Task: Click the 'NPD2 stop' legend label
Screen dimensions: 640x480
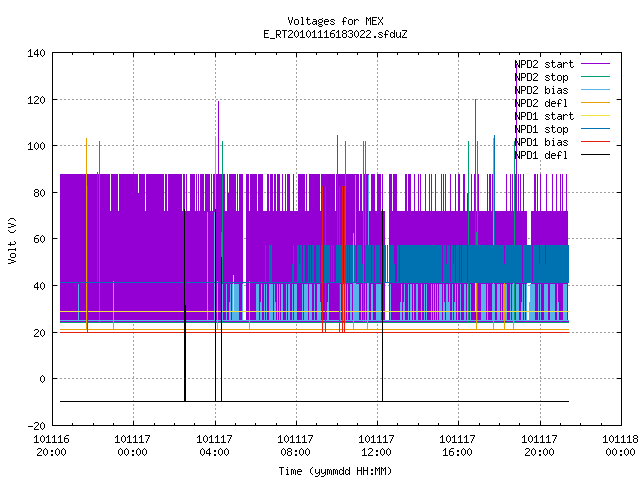Action: pyautogui.click(x=541, y=77)
